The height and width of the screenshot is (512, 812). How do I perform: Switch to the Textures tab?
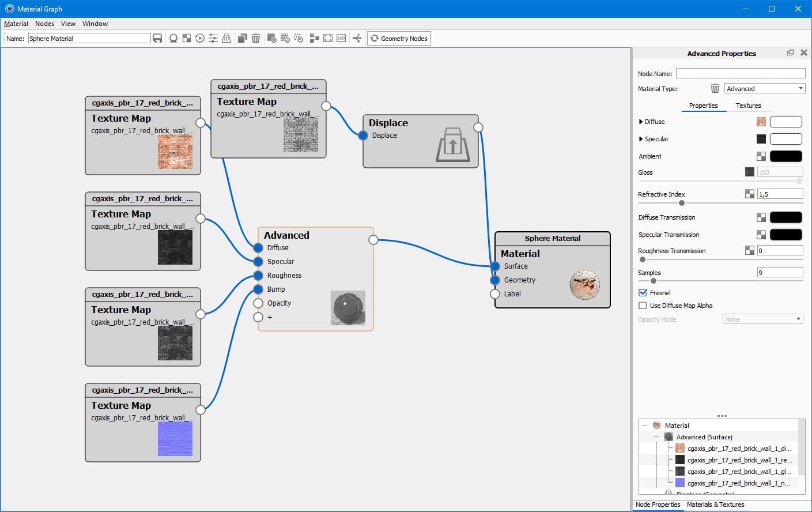[749, 106]
